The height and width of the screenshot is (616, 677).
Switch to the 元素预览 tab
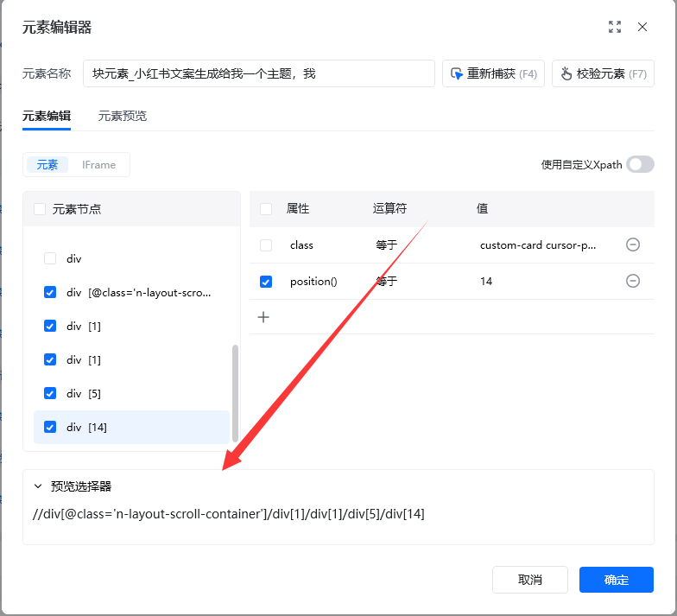point(122,116)
